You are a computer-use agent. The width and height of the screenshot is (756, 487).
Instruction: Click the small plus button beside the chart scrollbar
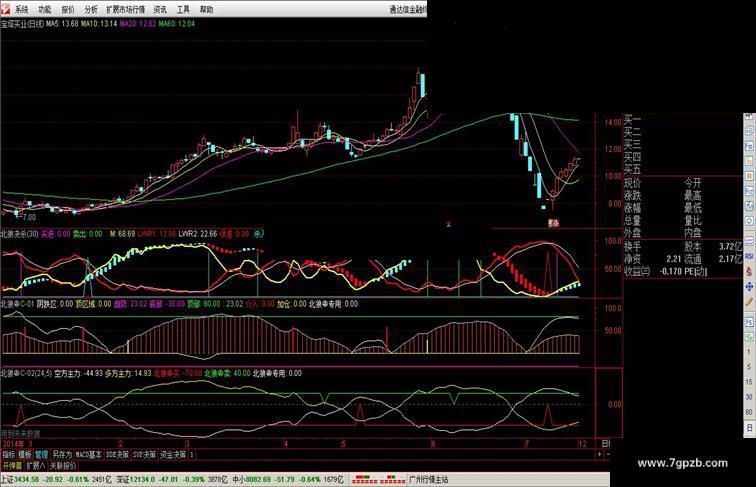(x=600, y=454)
